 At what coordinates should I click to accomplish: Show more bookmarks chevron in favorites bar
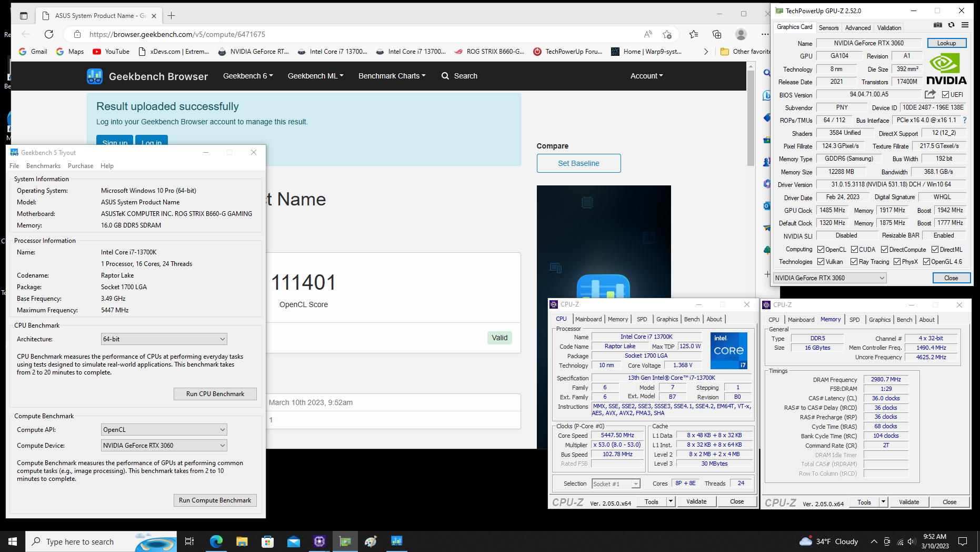point(706,52)
